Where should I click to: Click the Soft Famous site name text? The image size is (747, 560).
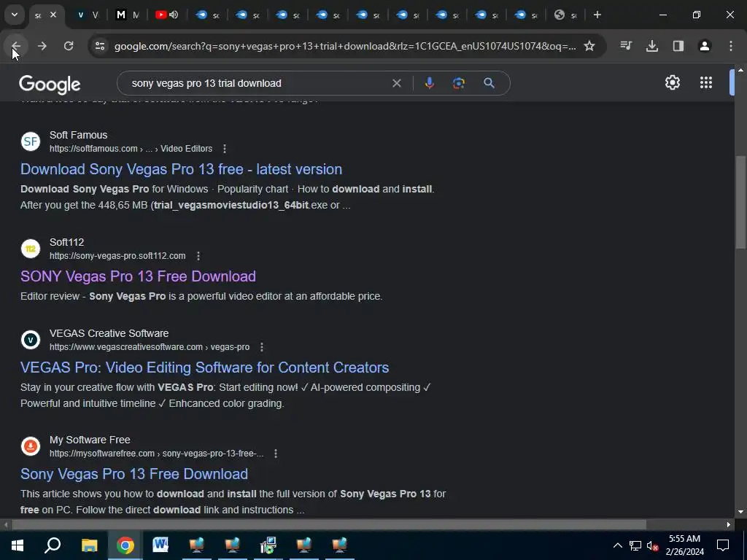point(79,135)
